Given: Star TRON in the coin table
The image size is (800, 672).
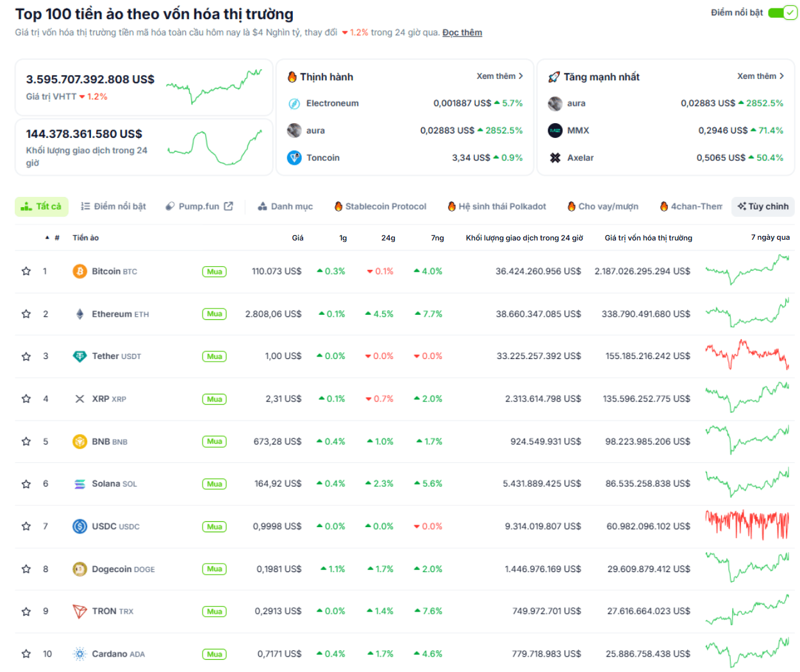Looking at the screenshot, I should click(x=26, y=612).
